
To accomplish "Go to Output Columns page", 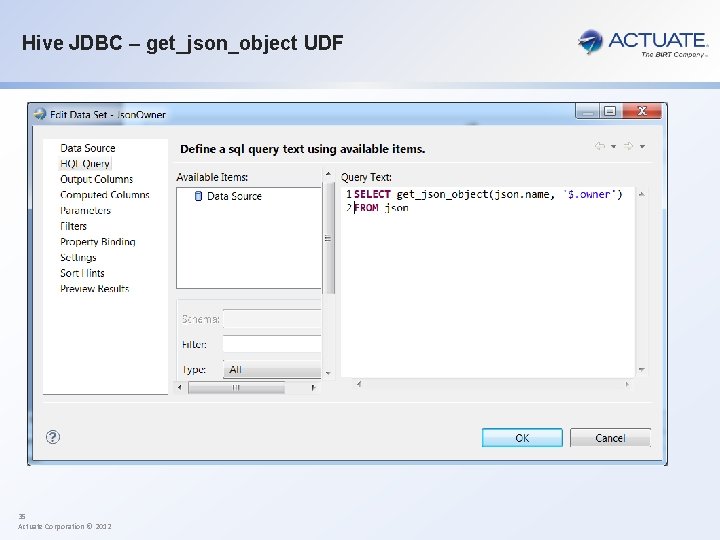I will [96, 179].
